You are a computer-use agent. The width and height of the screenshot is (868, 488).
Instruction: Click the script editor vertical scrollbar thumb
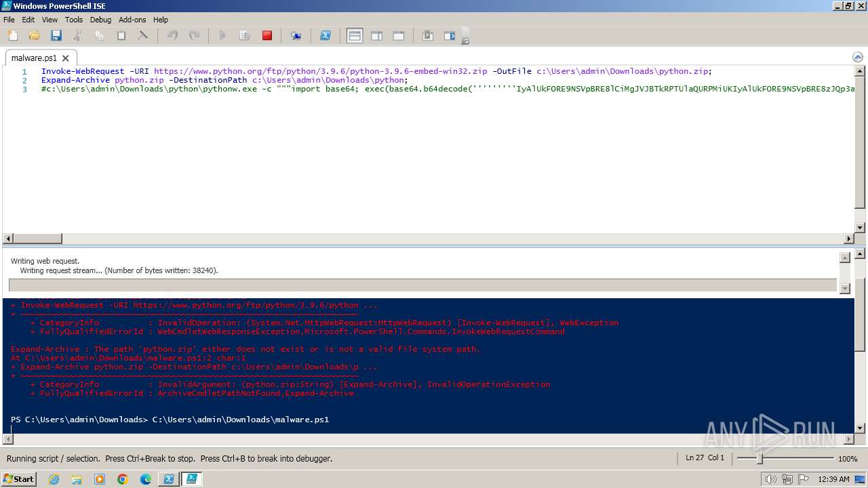860,142
